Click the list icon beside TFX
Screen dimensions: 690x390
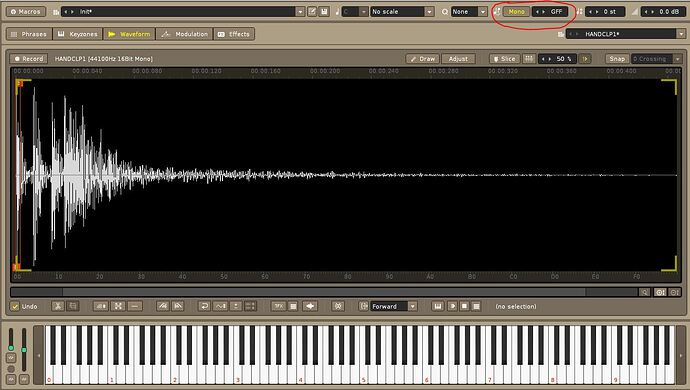293,306
